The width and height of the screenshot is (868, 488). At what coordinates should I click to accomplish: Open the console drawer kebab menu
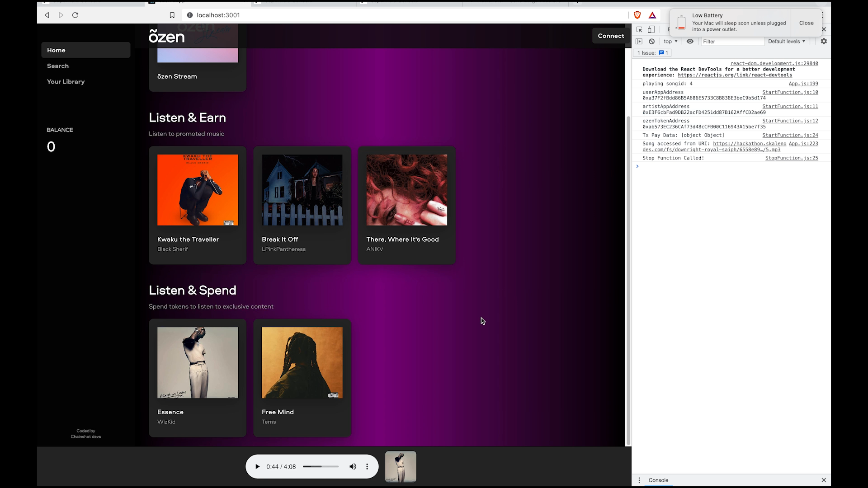(639, 480)
